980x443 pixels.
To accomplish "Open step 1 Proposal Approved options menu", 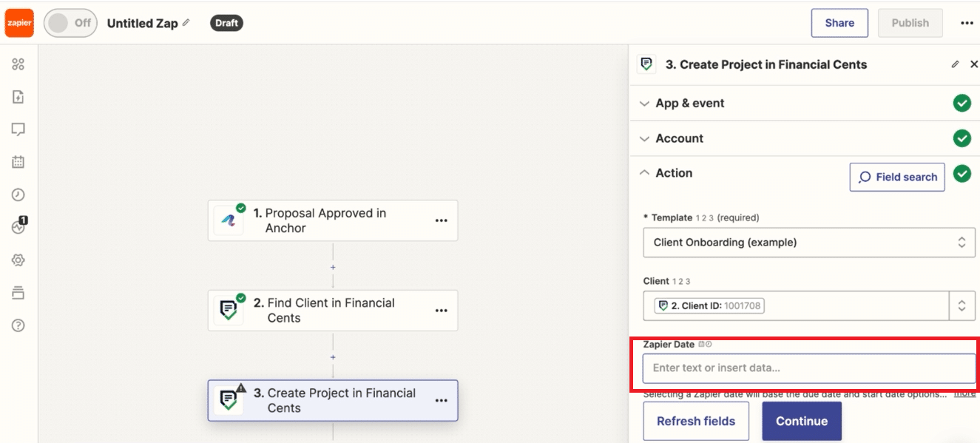I will click(442, 220).
